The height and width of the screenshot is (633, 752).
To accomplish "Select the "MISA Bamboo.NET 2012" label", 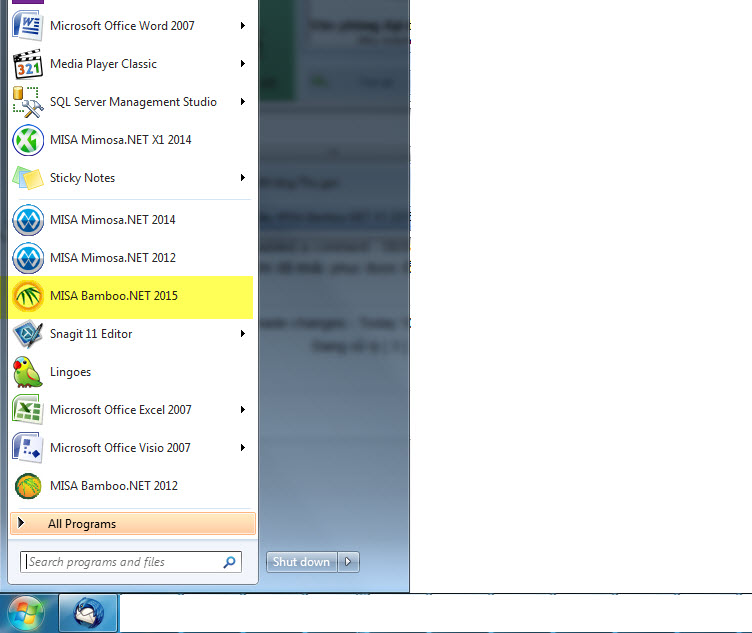I will coord(114,486).
